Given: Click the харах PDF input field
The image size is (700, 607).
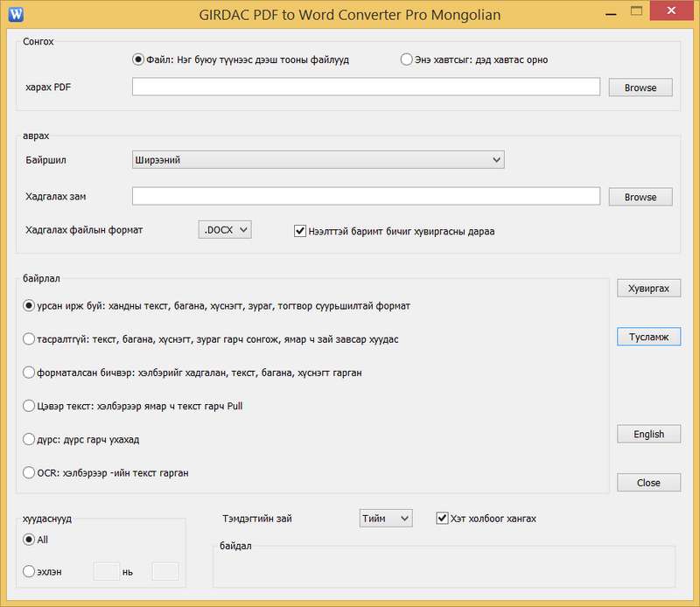Looking at the screenshot, I should pyautogui.click(x=366, y=87).
